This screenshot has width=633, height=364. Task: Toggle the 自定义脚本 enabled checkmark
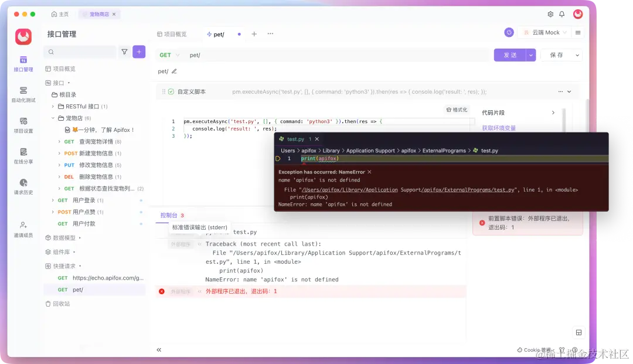pyautogui.click(x=171, y=91)
